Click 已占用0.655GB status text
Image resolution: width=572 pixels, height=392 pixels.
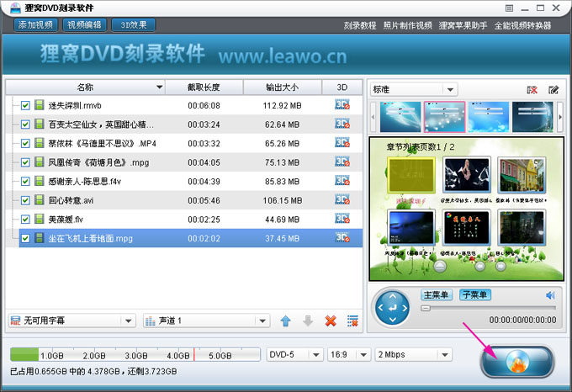coord(93,372)
